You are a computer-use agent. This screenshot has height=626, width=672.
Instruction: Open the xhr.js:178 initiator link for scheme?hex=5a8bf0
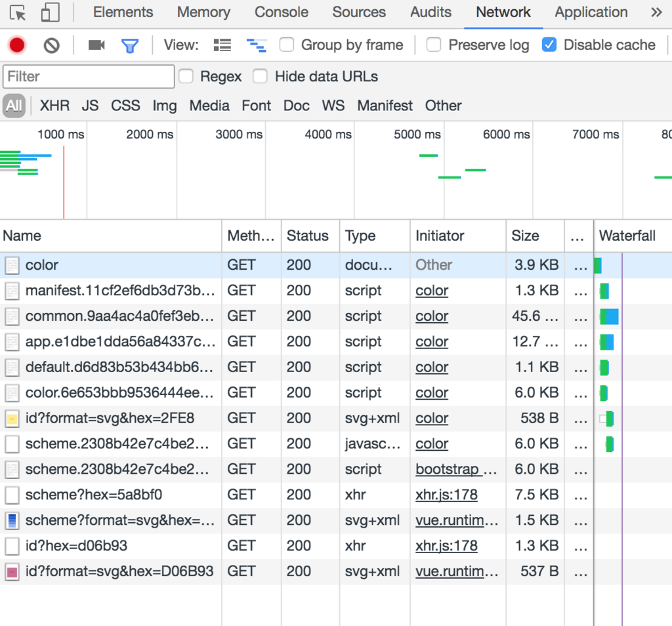446,495
